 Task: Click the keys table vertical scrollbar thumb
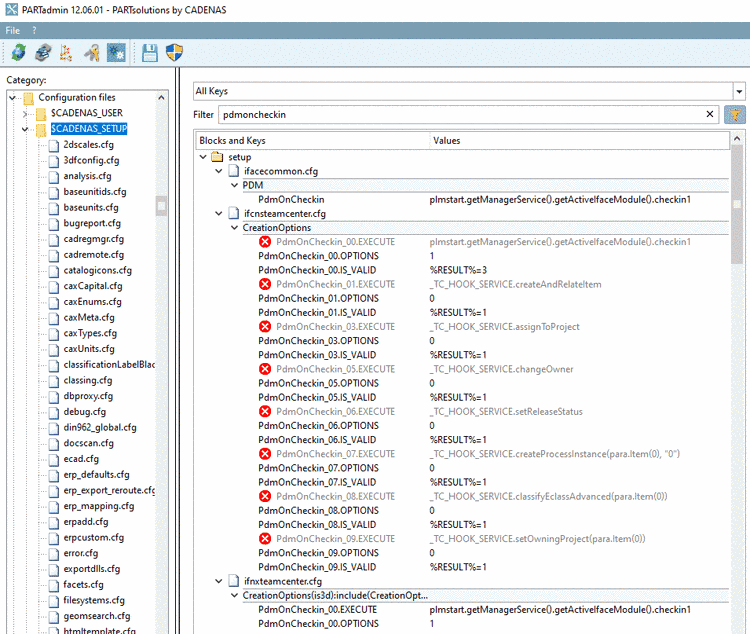pyautogui.click(x=737, y=204)
